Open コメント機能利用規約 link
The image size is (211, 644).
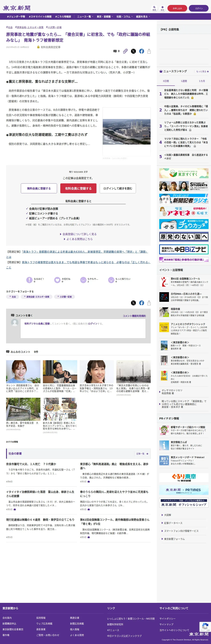click(134, 316)
